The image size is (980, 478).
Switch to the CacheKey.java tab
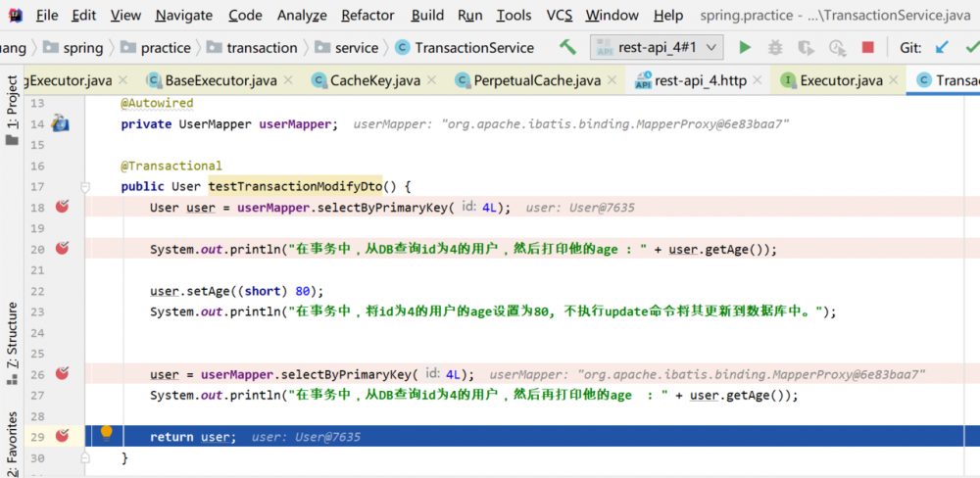tap(375, 80)
